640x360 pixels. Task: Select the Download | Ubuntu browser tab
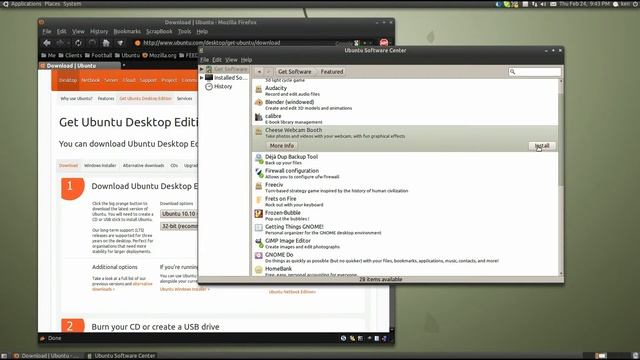(x=80, y=66)
